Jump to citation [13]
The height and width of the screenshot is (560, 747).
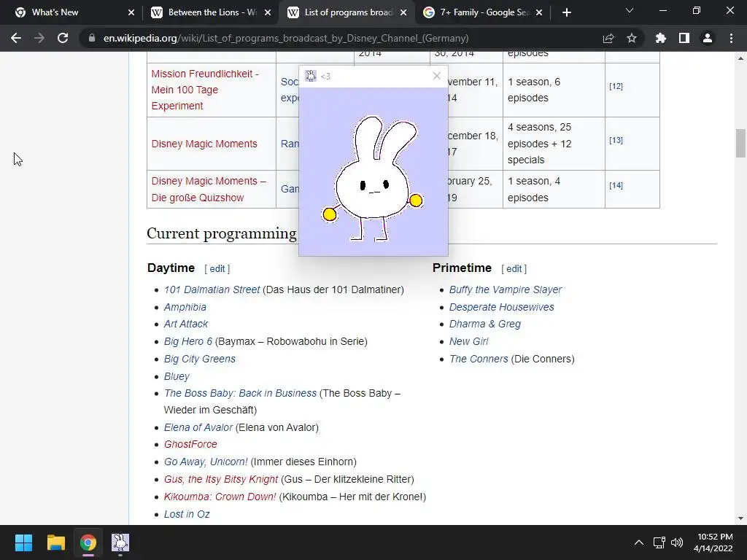616,140
